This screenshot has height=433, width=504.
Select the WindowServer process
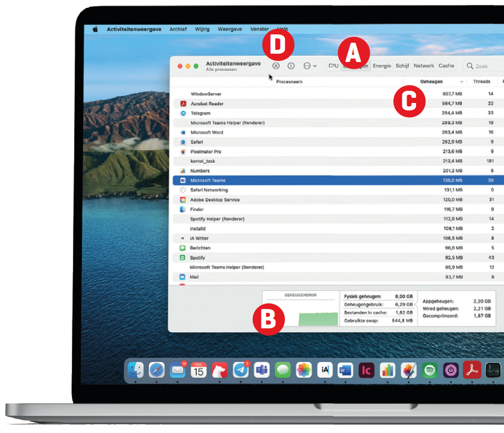[338, 94]
